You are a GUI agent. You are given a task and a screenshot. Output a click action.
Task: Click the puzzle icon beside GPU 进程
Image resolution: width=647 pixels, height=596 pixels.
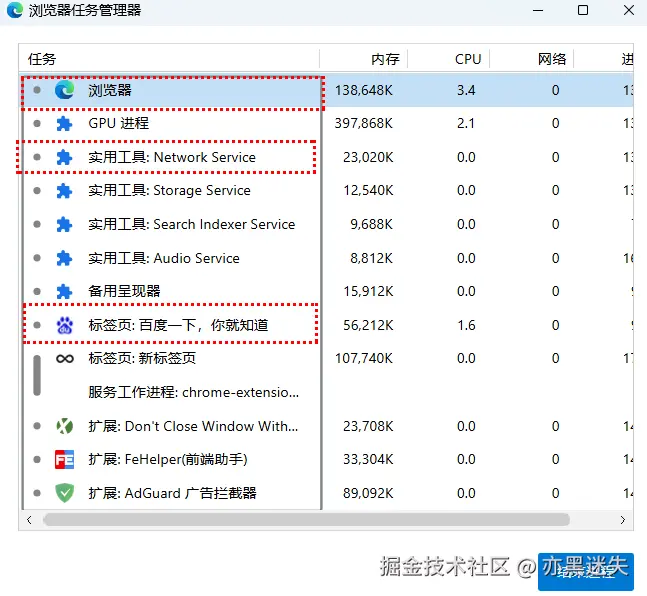tap(64, 123)
